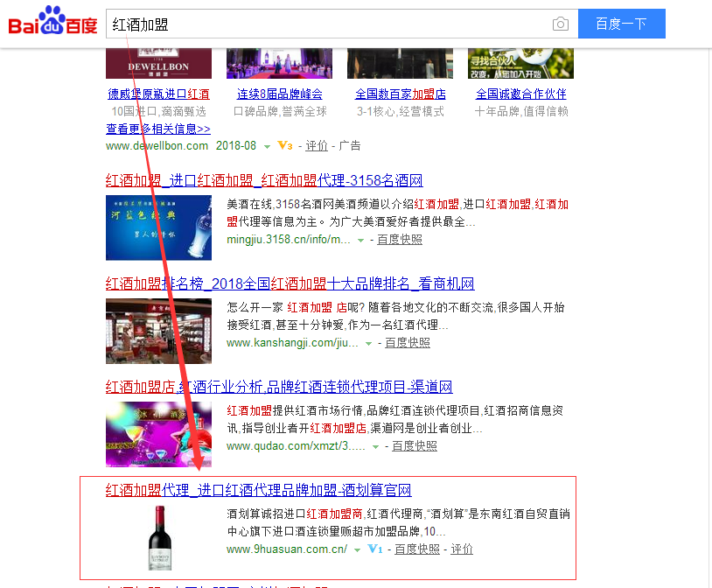Viewport: 712px width, 588px height.
Task: Open the 全国诚邀合作伙伴 ad link
Action: (x=520, y=94)
